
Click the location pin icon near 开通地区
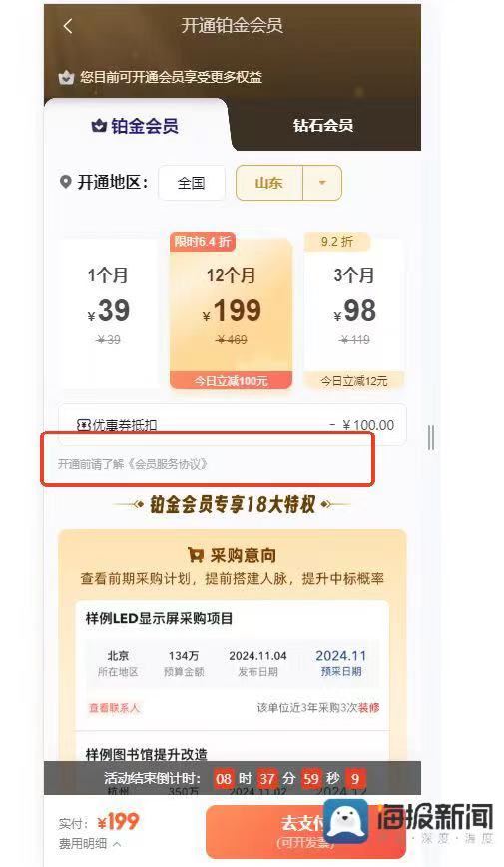click(65, 182)
